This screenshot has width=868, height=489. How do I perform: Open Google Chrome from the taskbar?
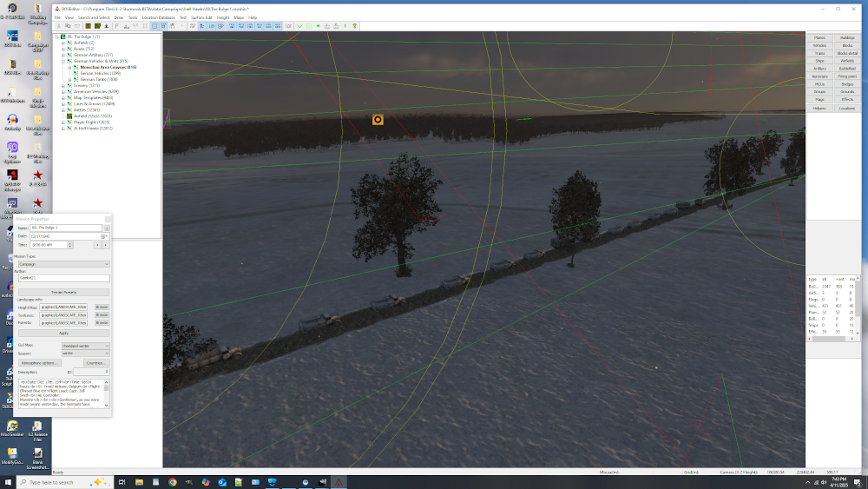point(172,482)
